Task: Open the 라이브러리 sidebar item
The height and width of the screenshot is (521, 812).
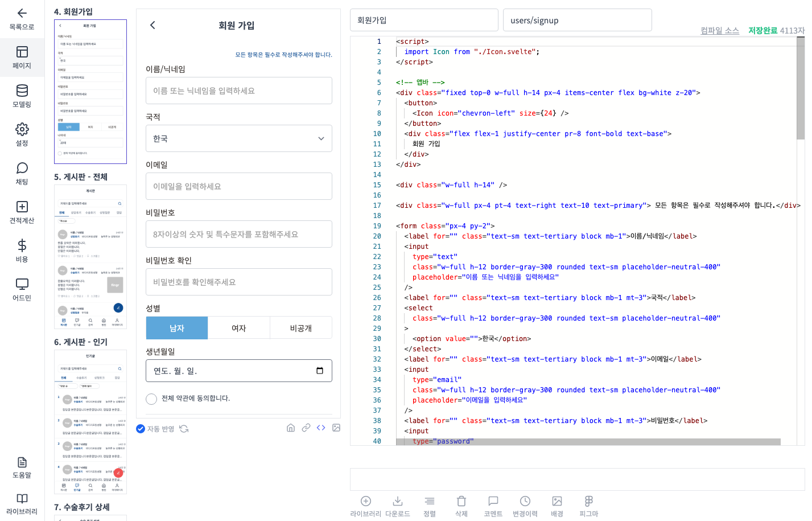Action: click(x=22, y=504)
